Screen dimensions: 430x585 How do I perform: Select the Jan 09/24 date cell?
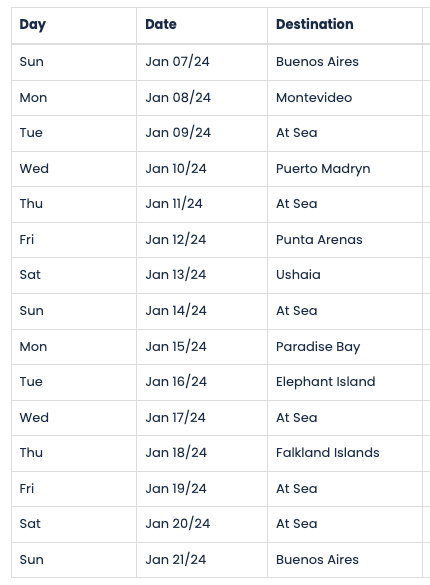point(202,133)
